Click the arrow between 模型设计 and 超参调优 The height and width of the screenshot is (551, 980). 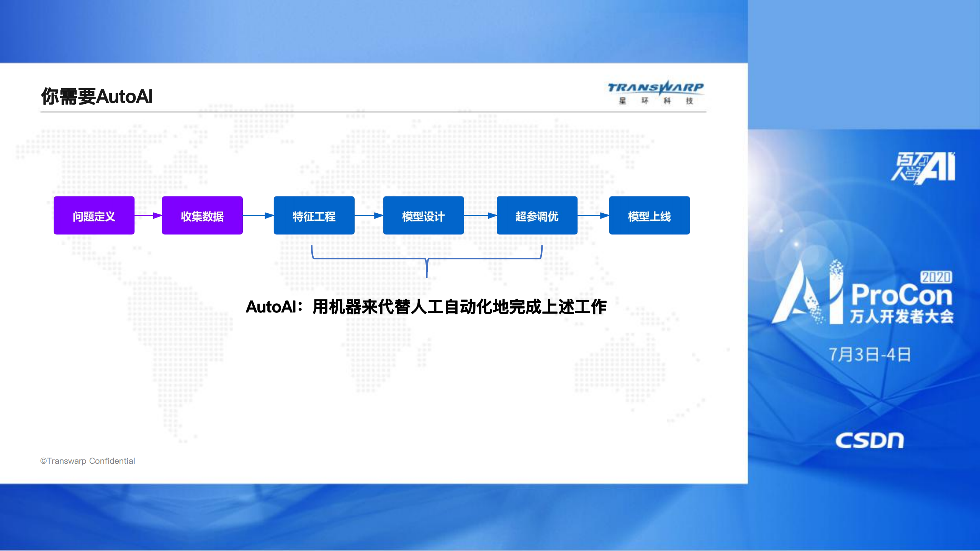[x=480, y=215]
